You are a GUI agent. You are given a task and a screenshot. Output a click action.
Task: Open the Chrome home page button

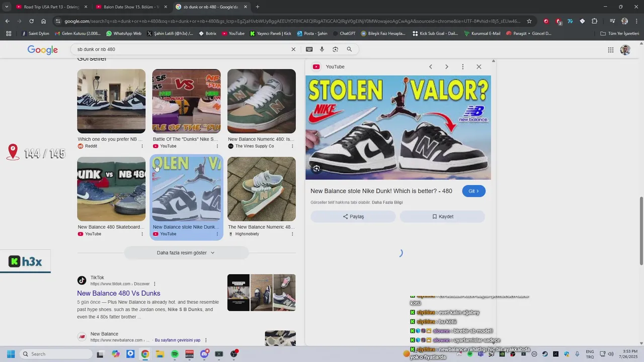pos(44,21)
